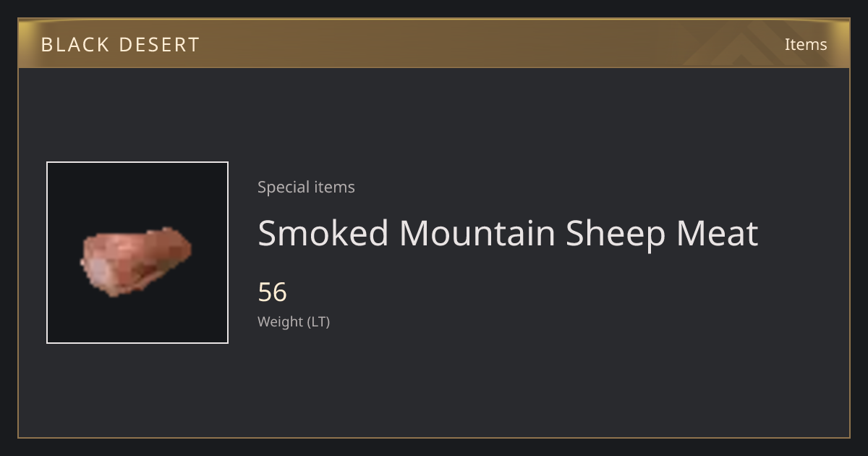The image size is (868, 456).
Task: Select the Weight (LT) label
Action: pyautogui.click(x=294, y=321)
